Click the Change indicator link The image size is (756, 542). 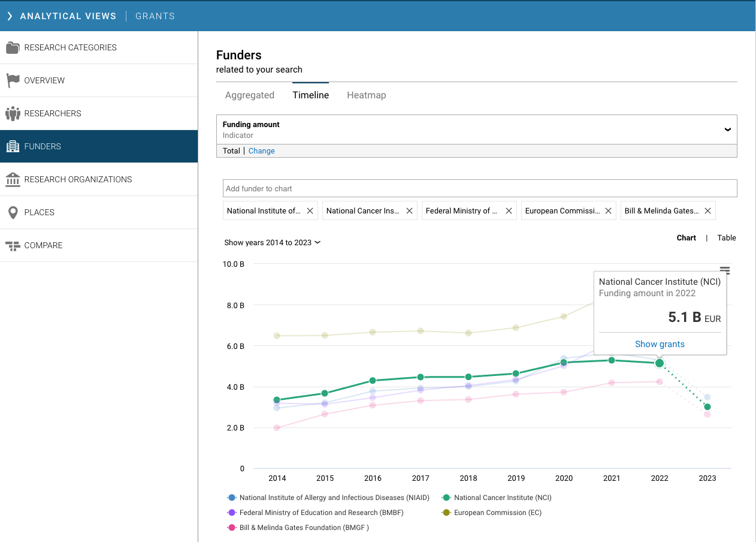tap(262, 151)
